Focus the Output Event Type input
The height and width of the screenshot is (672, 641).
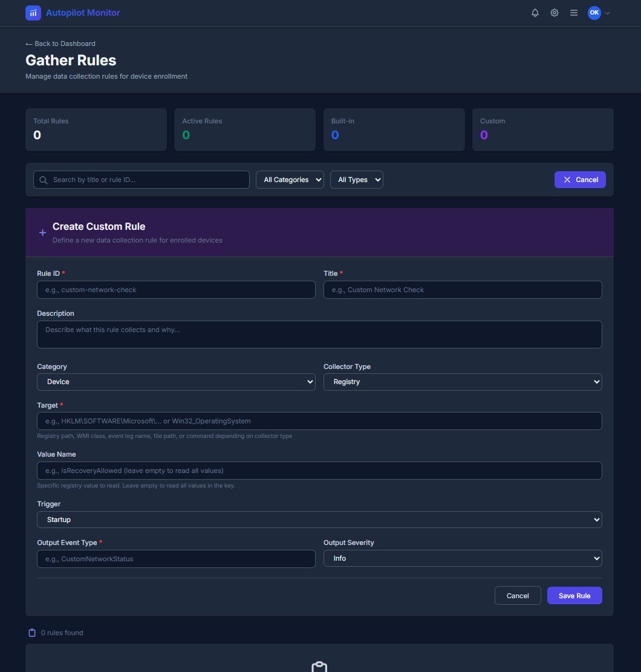point(176,559)
